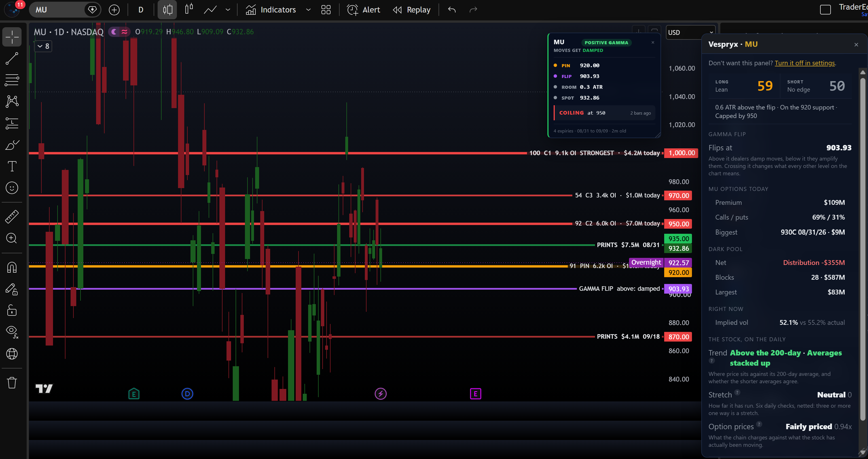This screenshot has width=868, height=459.
Task: Close the MU Positive Gamma widget
Action: [x=653, y=43]
